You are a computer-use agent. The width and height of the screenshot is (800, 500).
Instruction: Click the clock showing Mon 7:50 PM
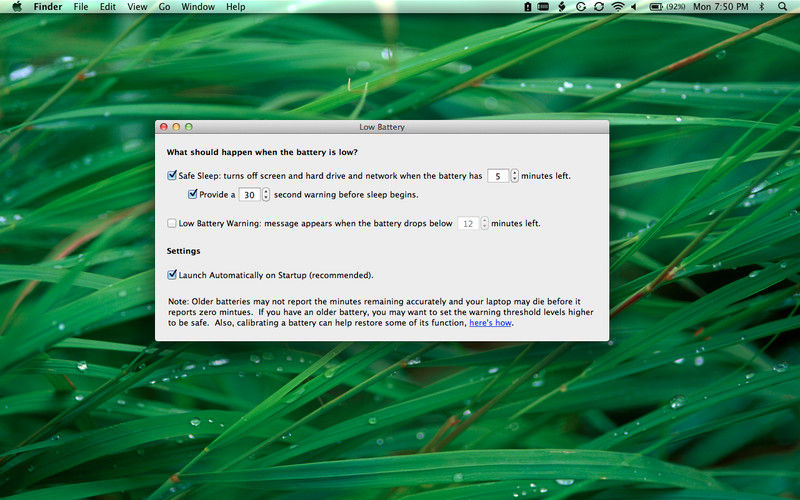(720, 7)
